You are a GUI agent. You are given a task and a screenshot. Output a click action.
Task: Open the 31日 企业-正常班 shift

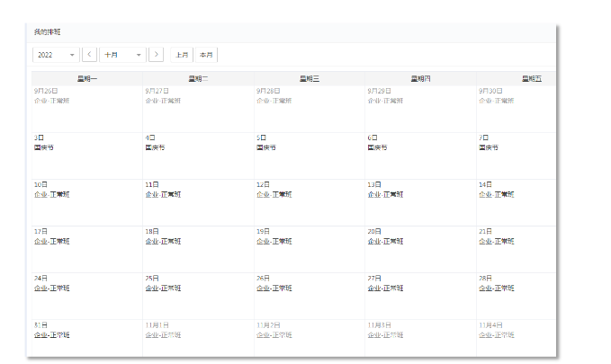51,334
